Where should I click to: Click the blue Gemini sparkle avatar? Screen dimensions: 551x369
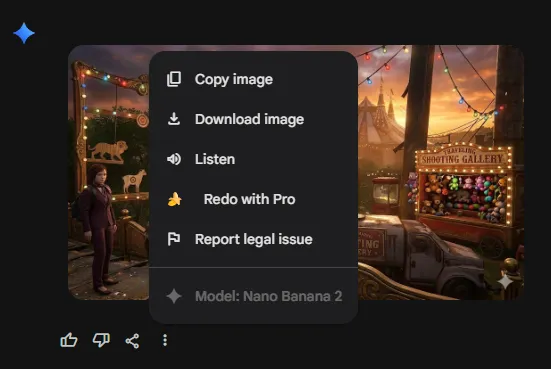click(24, 33)
